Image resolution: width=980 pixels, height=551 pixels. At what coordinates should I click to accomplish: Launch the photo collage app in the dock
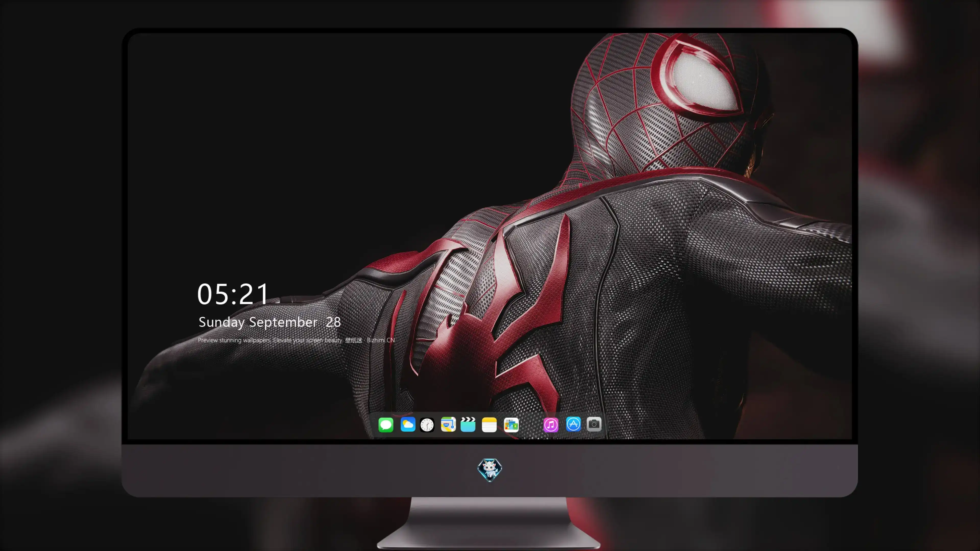click(511, 425)
